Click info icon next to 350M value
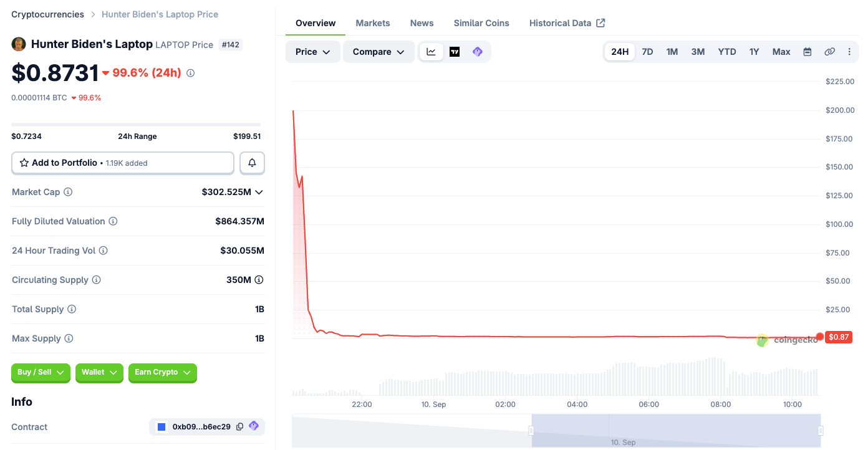 (x=259, y=280)
